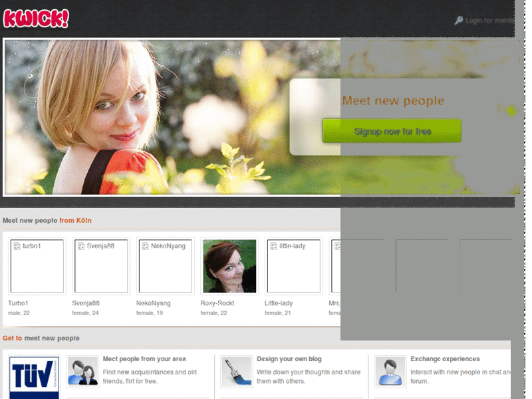
Task: Click 'female, 19' under NekoNyang
Action: [x=149, y=313]
